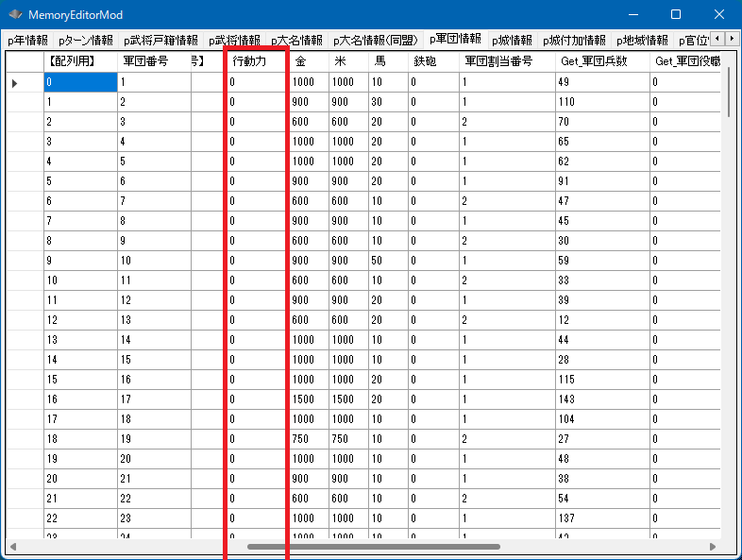742x560 pixels.
Task: Sort by the 軍団番号 column header
Action: [153, 60]
